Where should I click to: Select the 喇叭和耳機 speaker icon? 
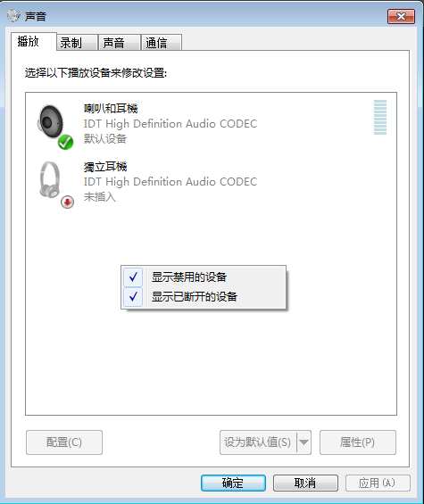tap(51, 122)
